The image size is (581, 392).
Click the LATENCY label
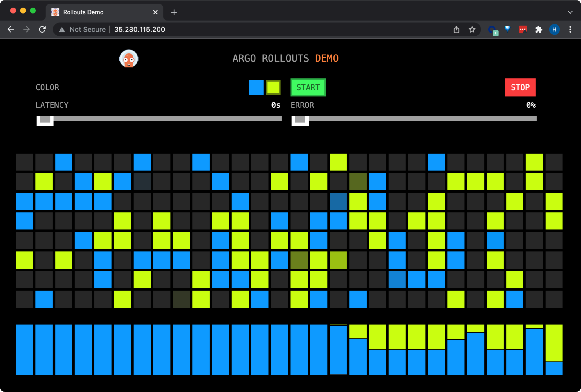[x=52, y=105]
